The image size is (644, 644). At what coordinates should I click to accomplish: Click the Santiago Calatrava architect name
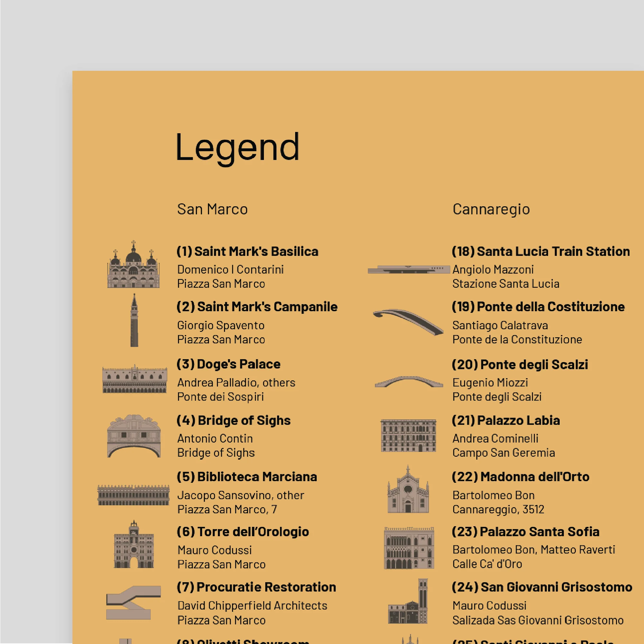pyautogui.click(x=500, y=325)
